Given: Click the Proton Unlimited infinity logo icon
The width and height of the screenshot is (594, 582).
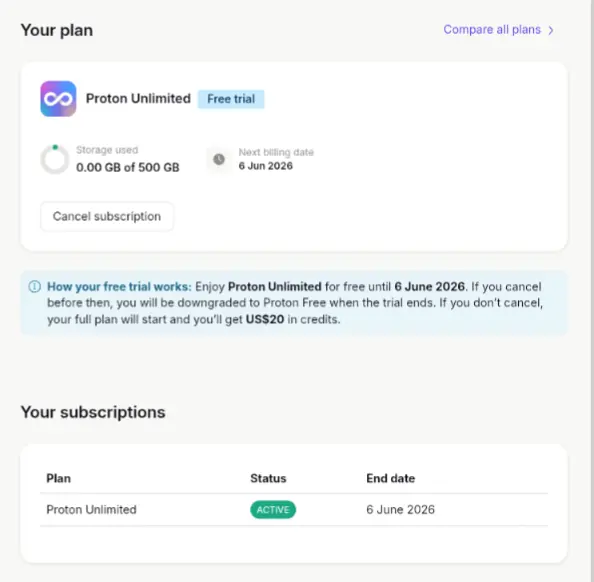Looking at the screenshot, I should click(58, 99).
